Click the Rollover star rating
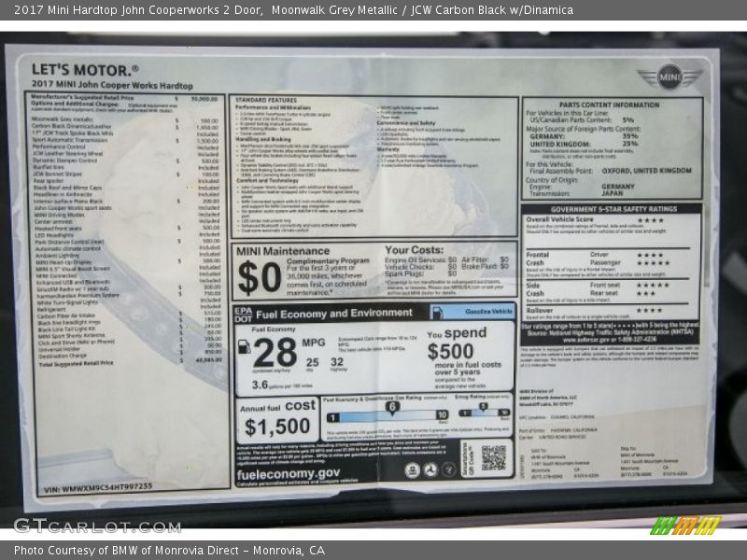 coord(649,310)
